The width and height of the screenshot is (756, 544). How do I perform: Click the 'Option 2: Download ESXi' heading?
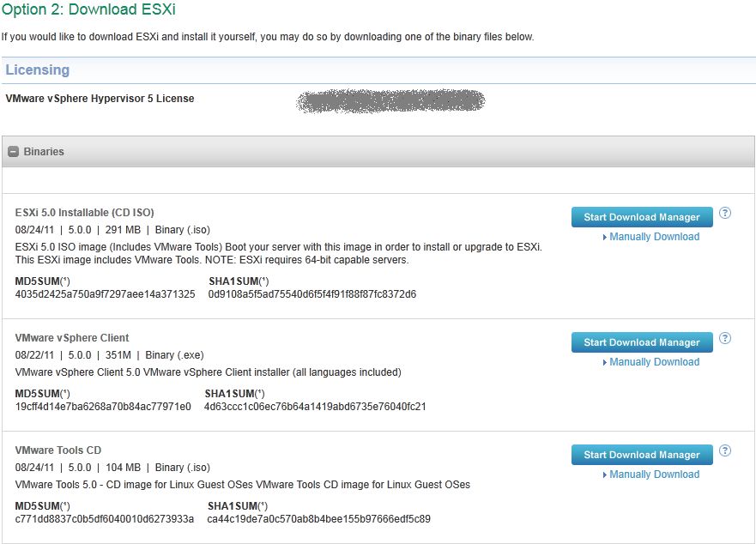coord(88,9)
